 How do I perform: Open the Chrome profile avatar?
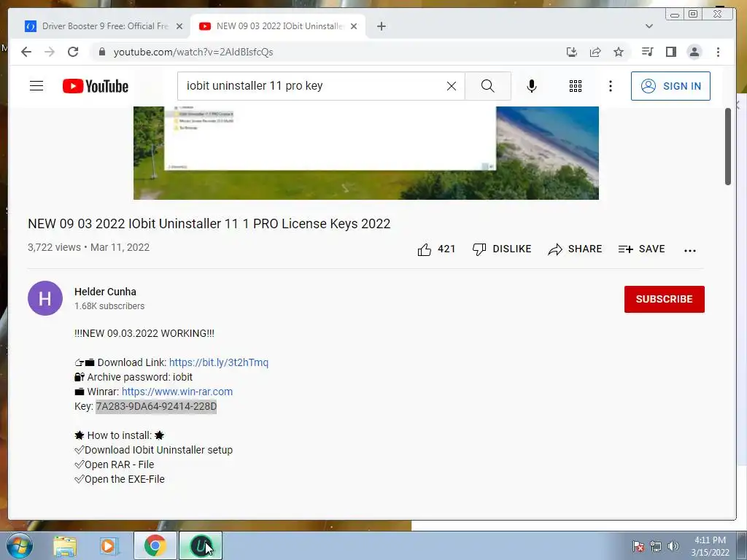pos(694,52)
